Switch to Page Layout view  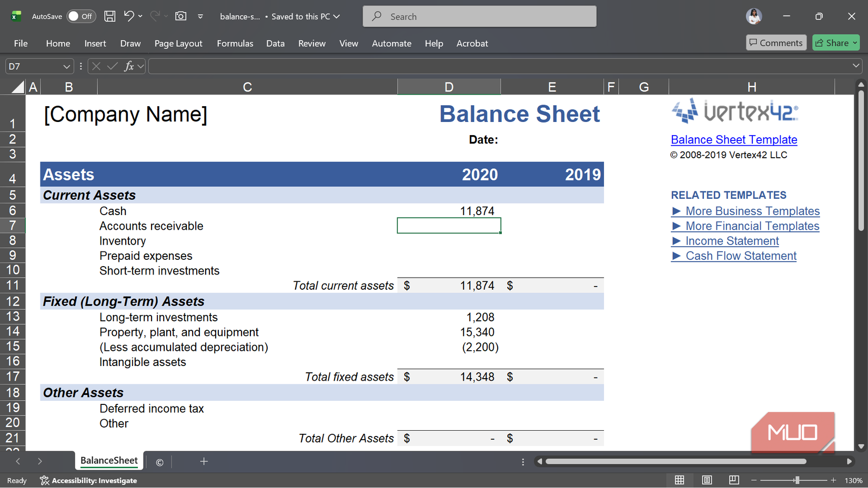(x=706, y=480)
